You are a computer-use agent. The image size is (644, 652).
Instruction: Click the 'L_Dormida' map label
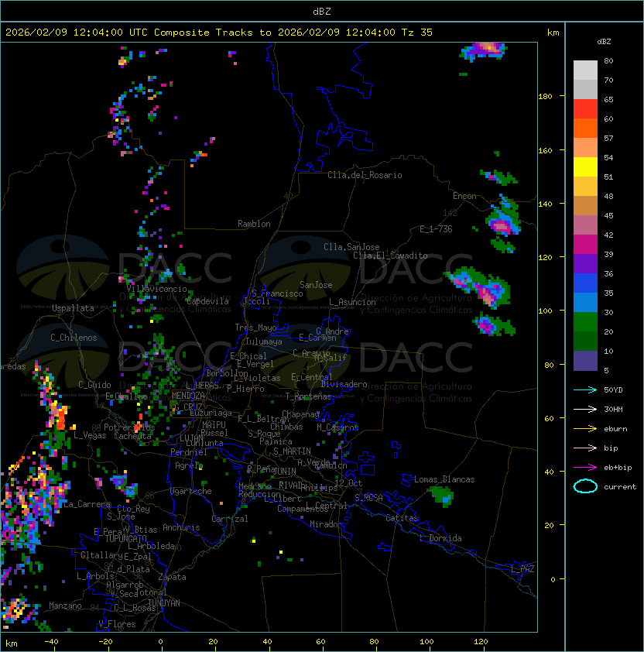[440, 538]
